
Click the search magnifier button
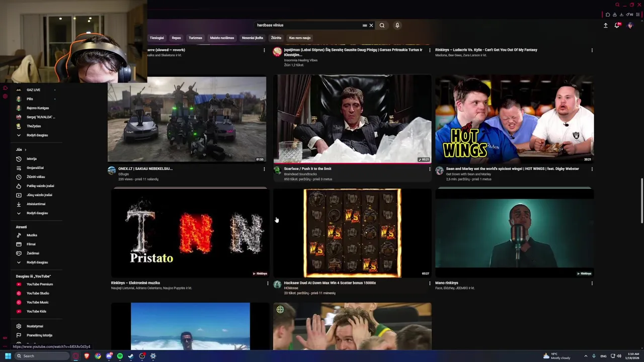[x=382, y=25]
